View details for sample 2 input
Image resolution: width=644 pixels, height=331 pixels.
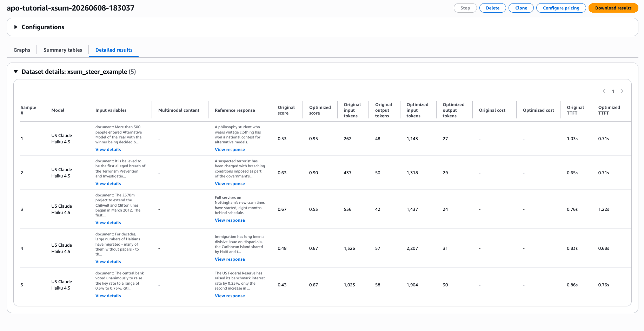(108, 184)
